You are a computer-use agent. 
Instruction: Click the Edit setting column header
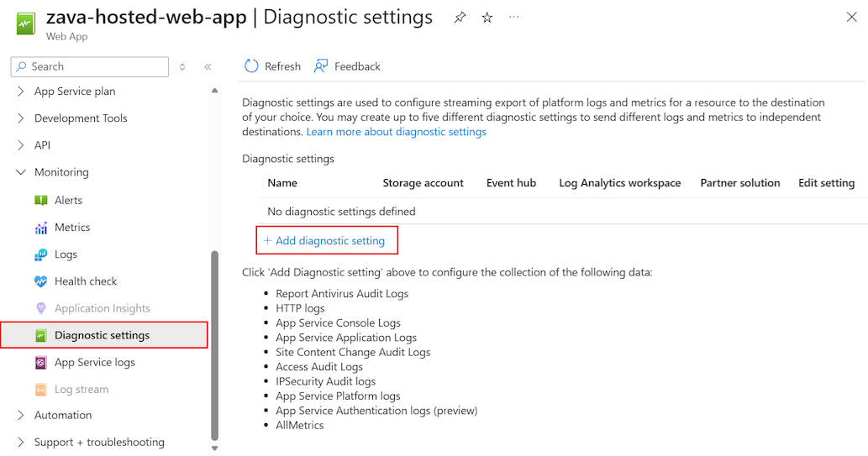click(x=827, y=183)
